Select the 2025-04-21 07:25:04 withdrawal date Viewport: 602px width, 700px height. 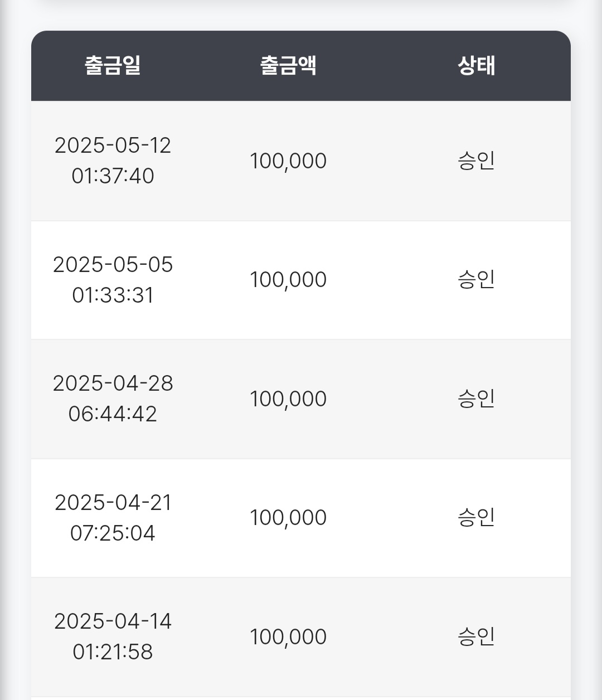(x=113, y=518)
